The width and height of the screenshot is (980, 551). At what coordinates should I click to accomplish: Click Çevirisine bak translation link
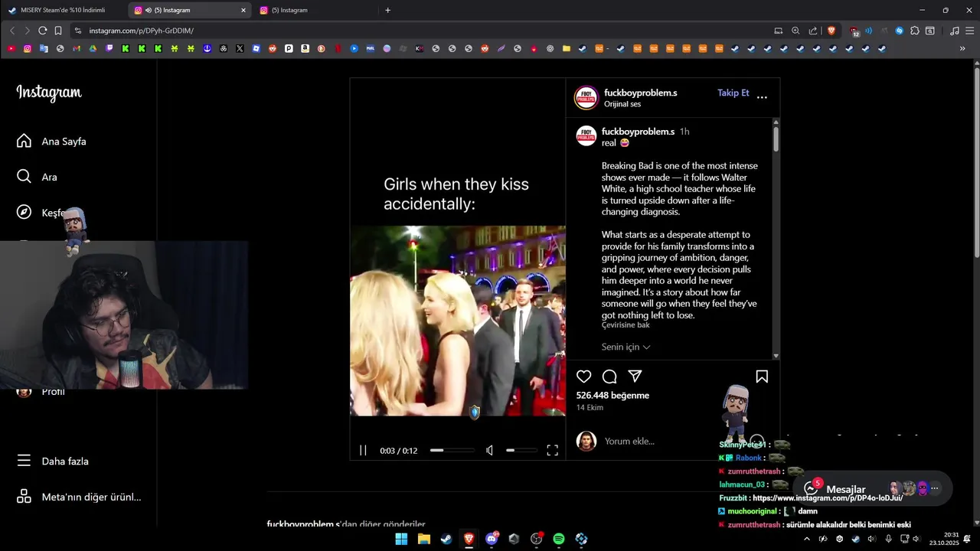[x=626, y=325]
